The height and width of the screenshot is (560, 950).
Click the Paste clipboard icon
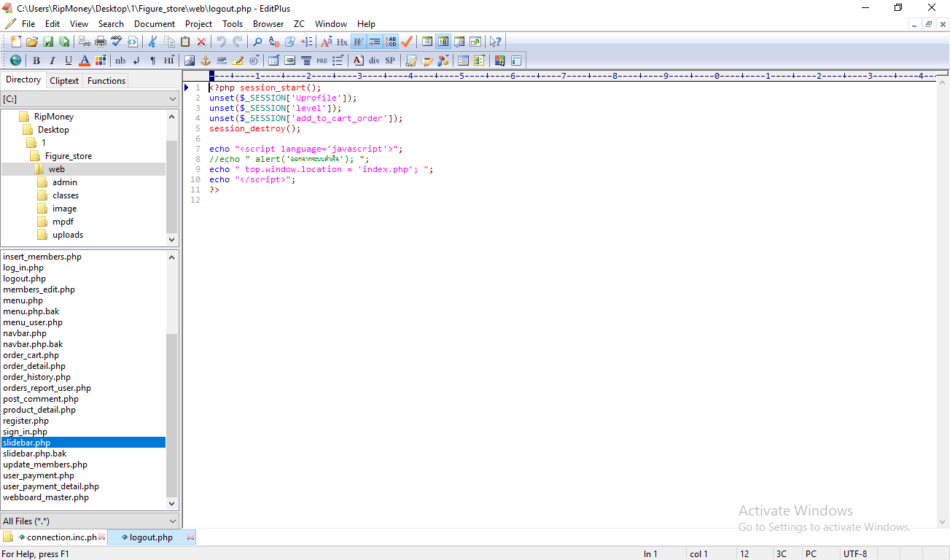(x=185, y=42)
